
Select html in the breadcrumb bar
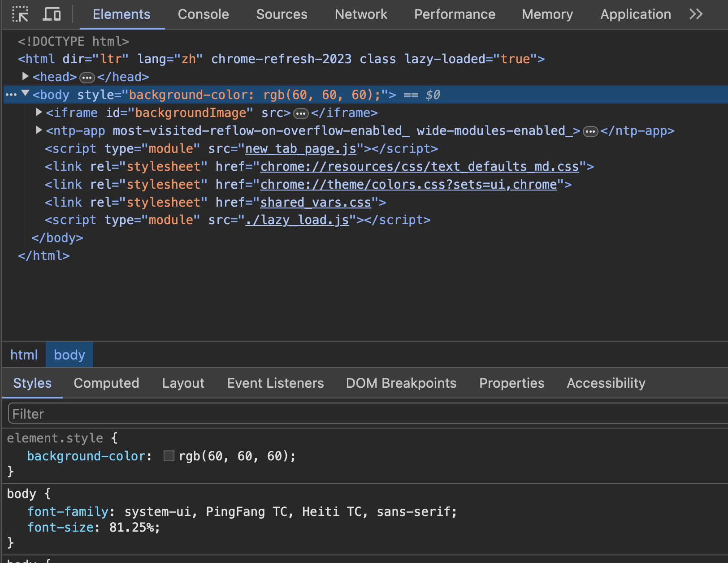pos(24,355)
